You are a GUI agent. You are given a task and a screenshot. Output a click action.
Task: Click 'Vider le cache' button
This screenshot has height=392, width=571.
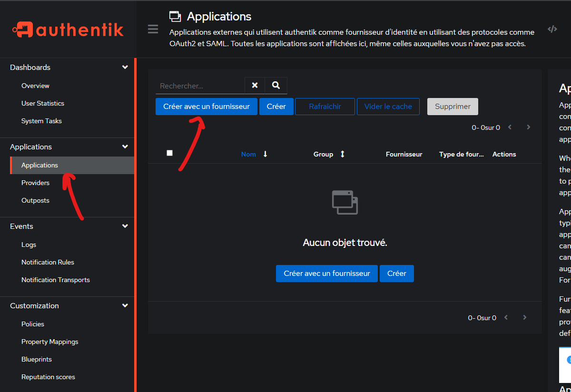coord(388,107)
